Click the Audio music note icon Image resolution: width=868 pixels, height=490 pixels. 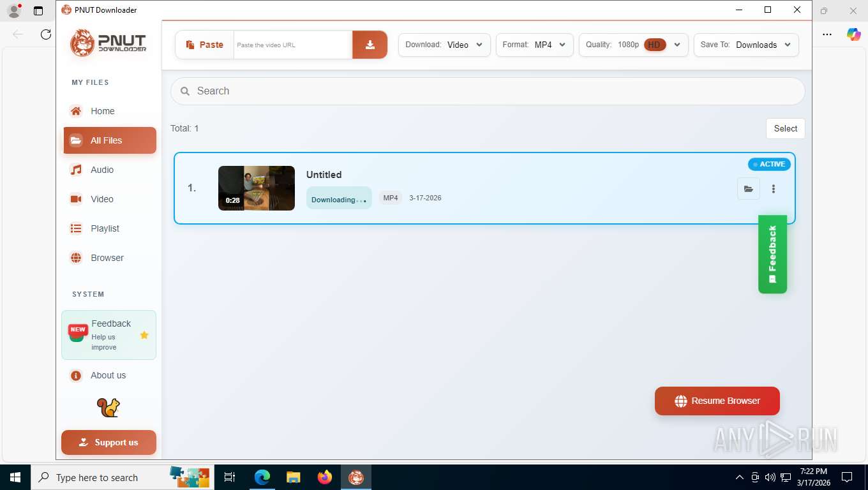pyautogui.click(x=76, y=170)
